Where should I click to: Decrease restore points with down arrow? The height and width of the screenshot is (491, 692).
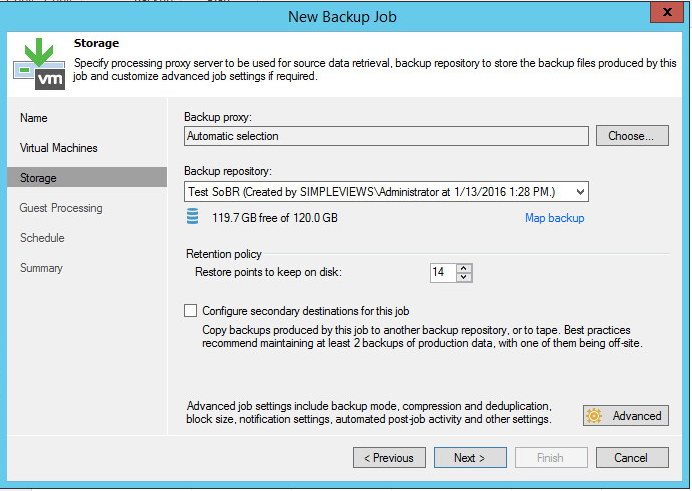click(x=464, y=277)
